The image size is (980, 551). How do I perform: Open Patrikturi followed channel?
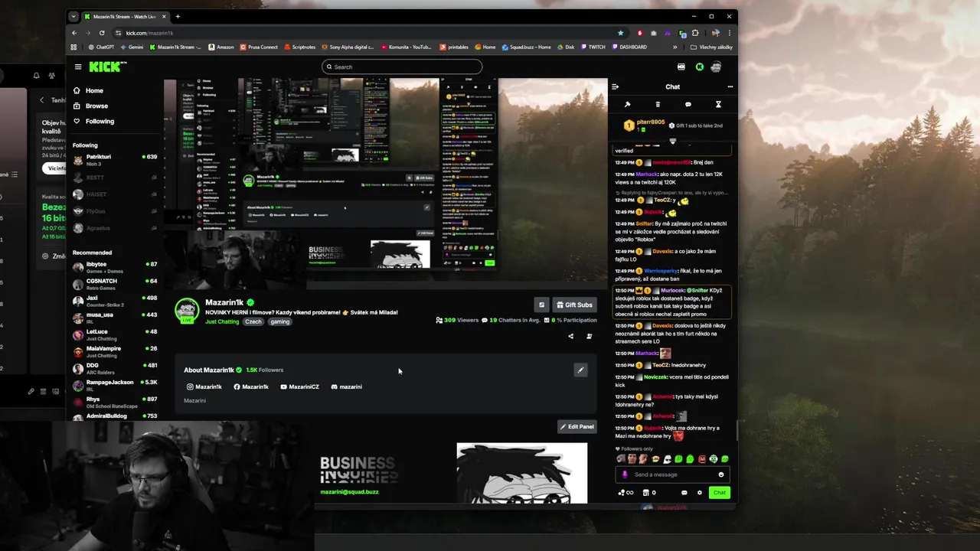(115, 160)
